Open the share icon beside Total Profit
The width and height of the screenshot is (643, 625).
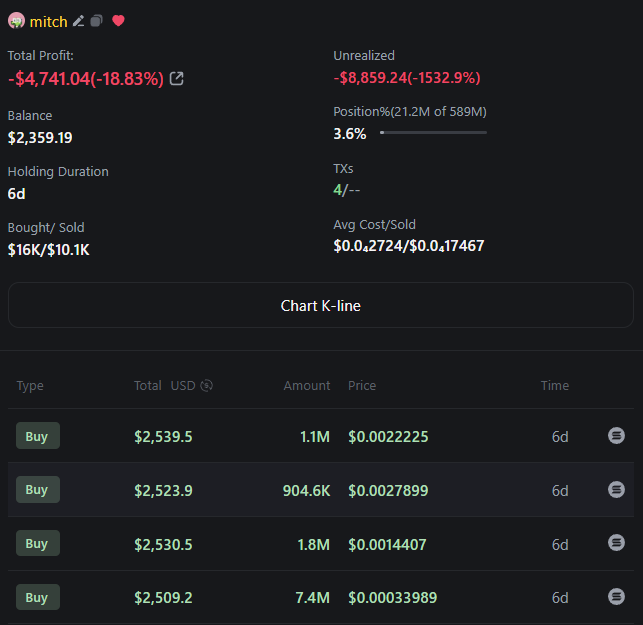[177, 78]
